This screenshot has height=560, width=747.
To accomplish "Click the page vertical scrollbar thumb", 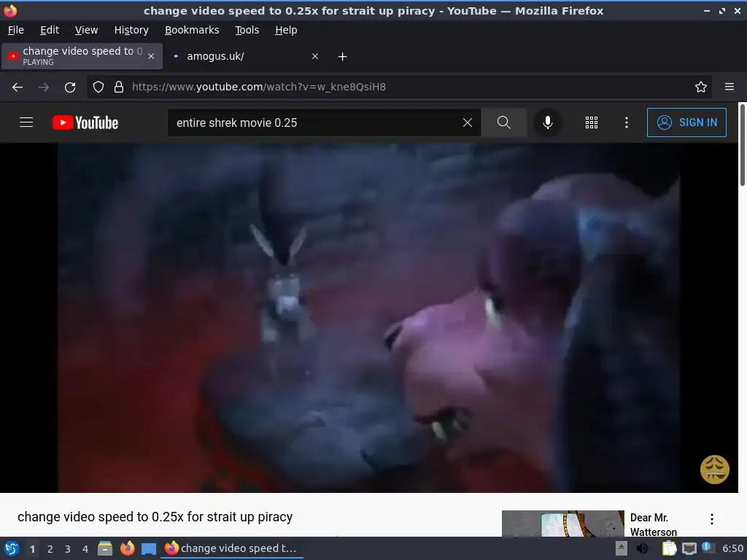I will (x=742, y=145).
